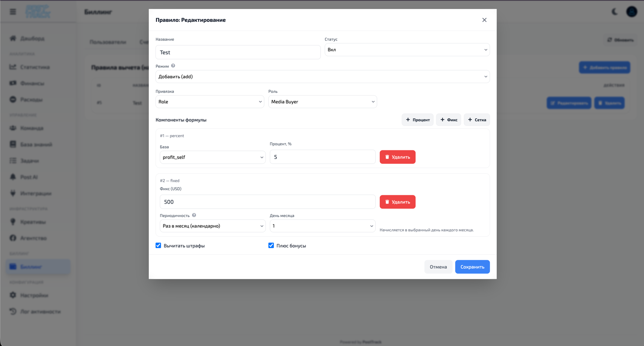Switch to the Пользователи tab
The width and height of the screenshot is (644, 346).
click(108, 42)
